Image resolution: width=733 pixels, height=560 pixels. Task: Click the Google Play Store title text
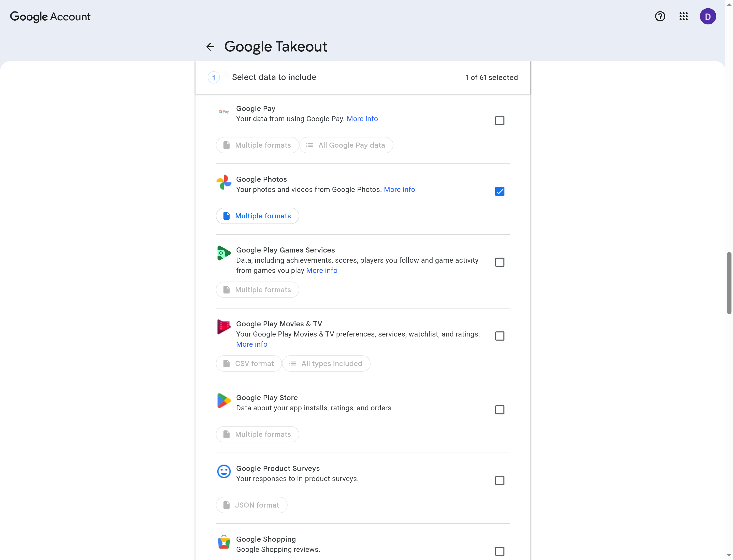tap(267, 398)
